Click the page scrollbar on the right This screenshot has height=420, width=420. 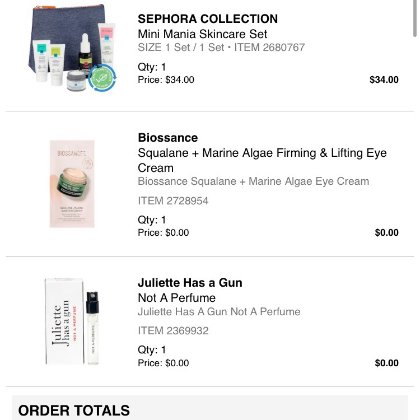point(415,18)
